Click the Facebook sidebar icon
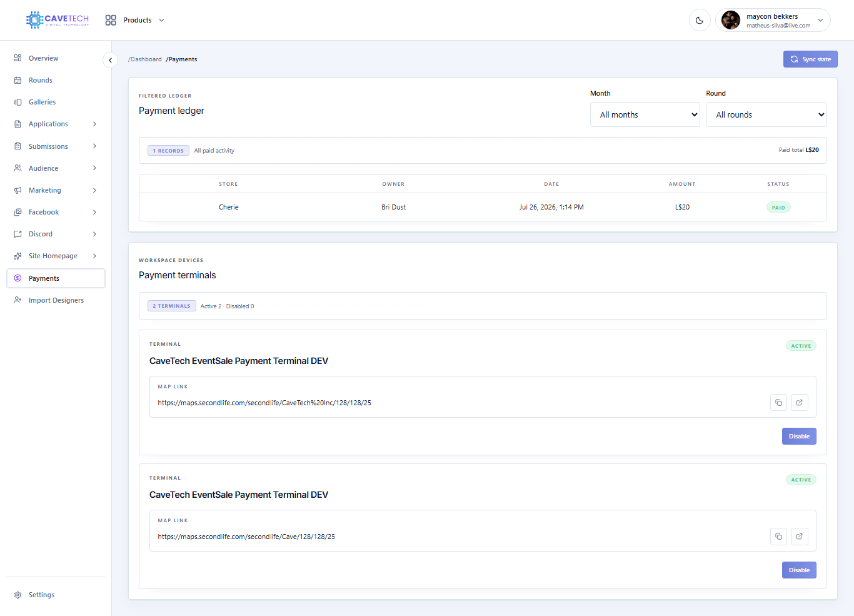The image size is (854, 616). pyautogui.click(x=18, y=212)
